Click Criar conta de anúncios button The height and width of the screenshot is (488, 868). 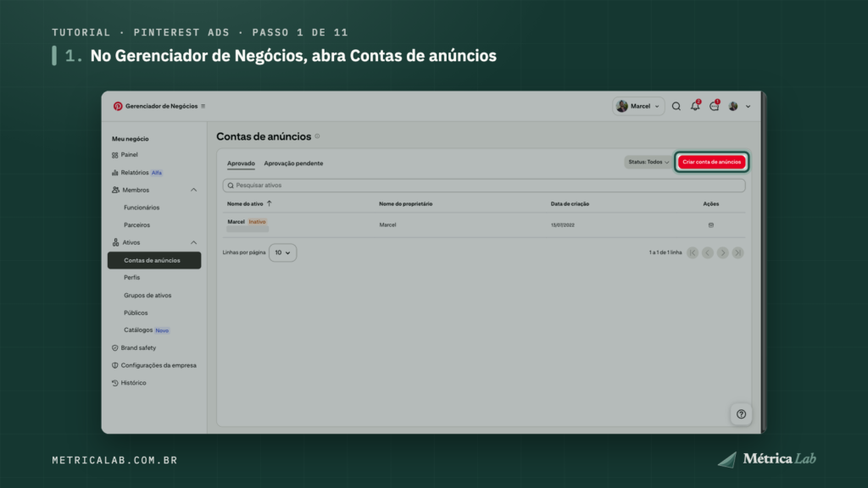(x=711, y=162)
